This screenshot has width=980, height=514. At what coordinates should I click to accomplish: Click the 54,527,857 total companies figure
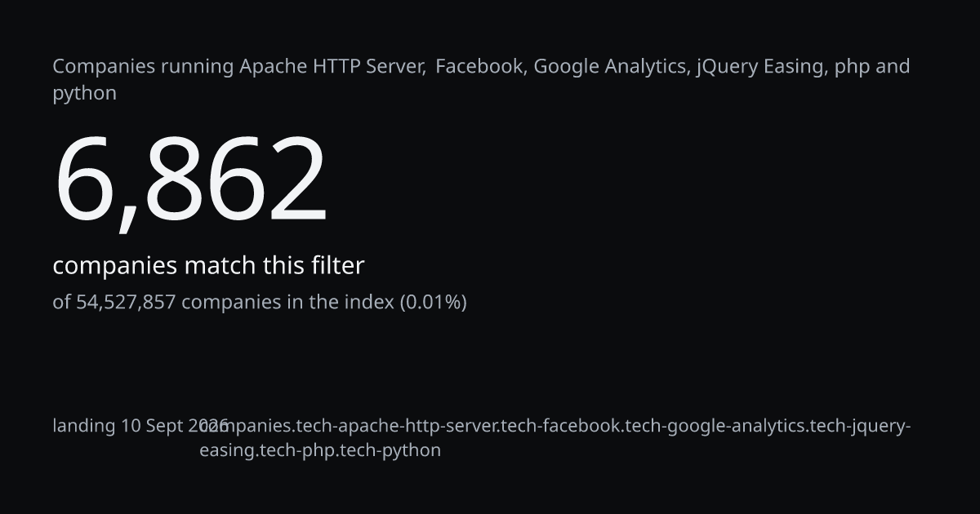pos(126,303)
